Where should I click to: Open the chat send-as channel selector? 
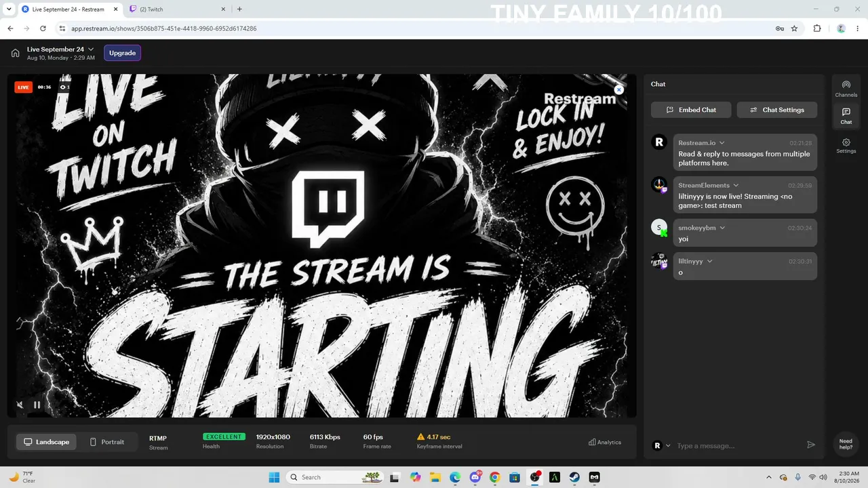click(661, 445)
